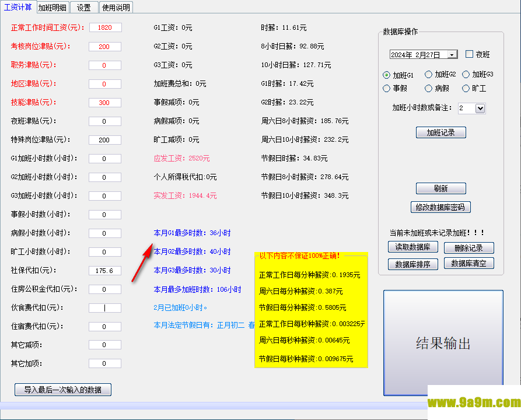Select the 加班G3 radio button
The width and height of the screenshot is (521, 420).
coord(466,75)
